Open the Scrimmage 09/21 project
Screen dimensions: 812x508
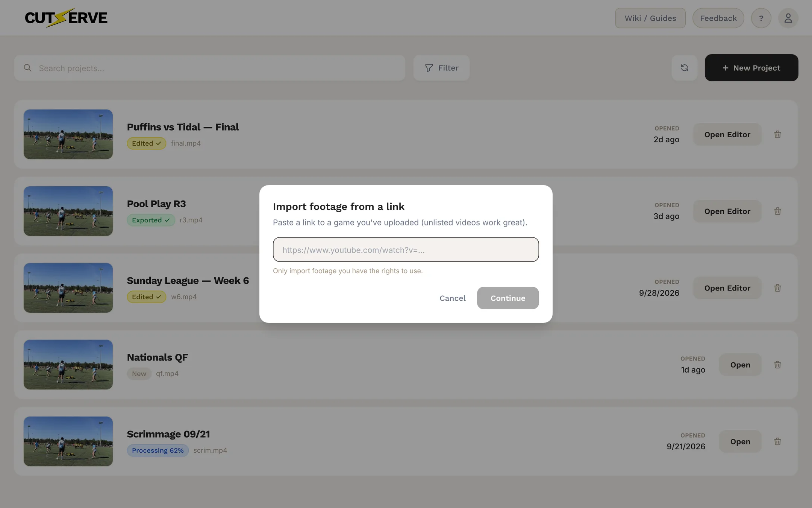tap(740, 441)
